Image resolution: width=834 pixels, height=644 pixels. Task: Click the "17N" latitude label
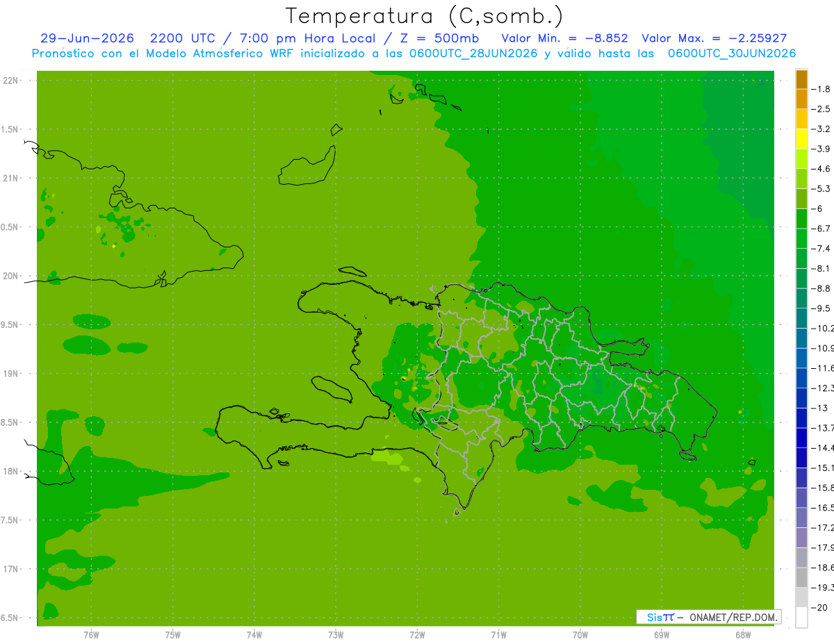(10, 570)
